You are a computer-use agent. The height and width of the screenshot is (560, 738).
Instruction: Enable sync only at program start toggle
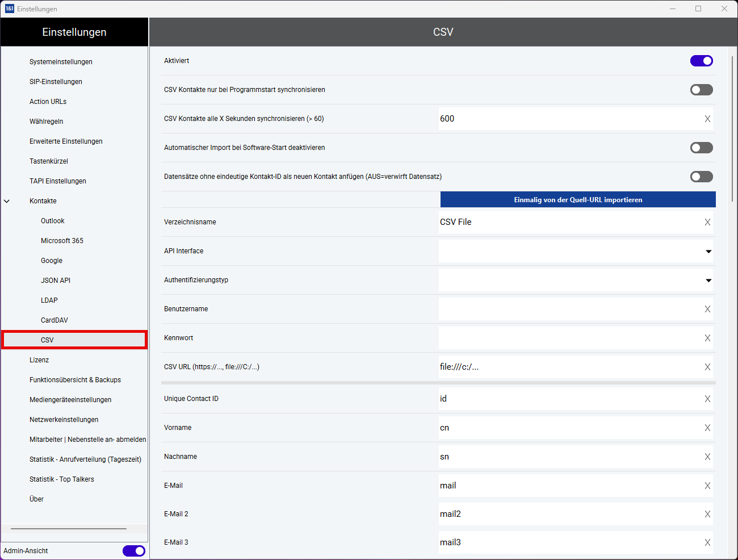701,90
